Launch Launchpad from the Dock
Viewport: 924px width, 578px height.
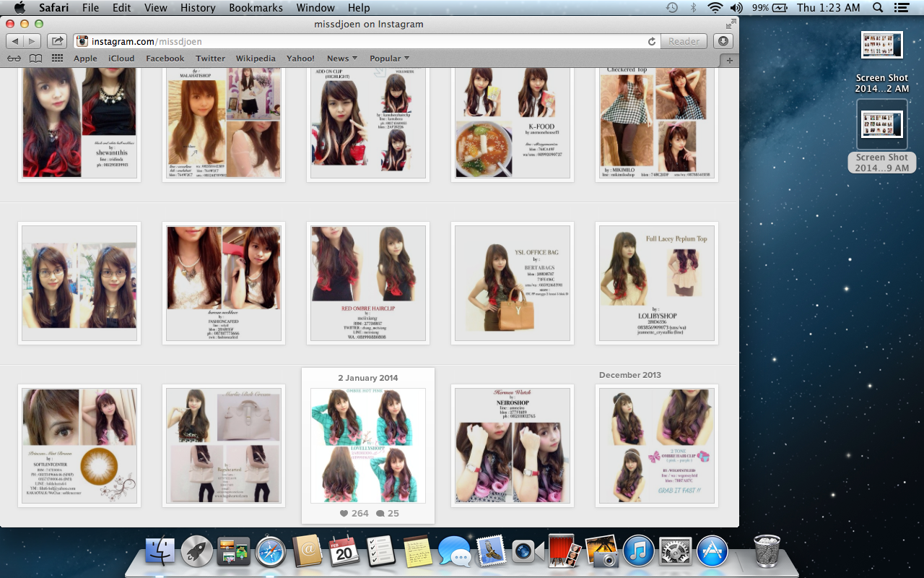196,551
